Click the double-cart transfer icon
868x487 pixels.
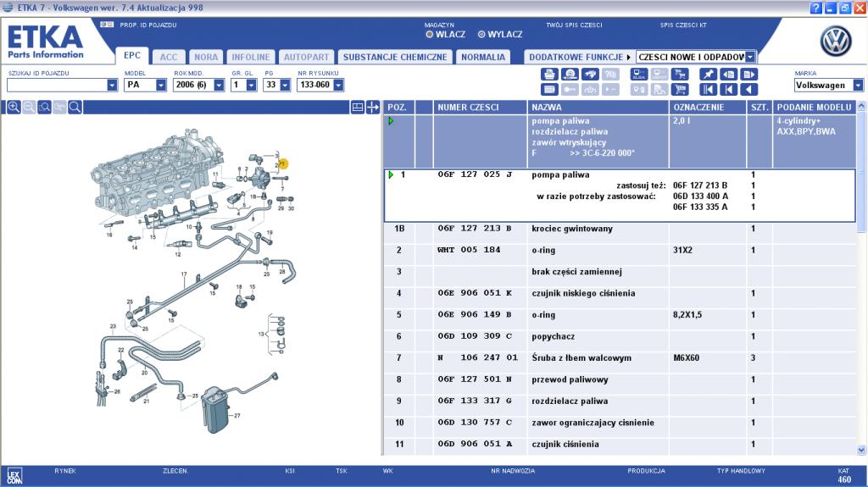click(x=680, y=75)
